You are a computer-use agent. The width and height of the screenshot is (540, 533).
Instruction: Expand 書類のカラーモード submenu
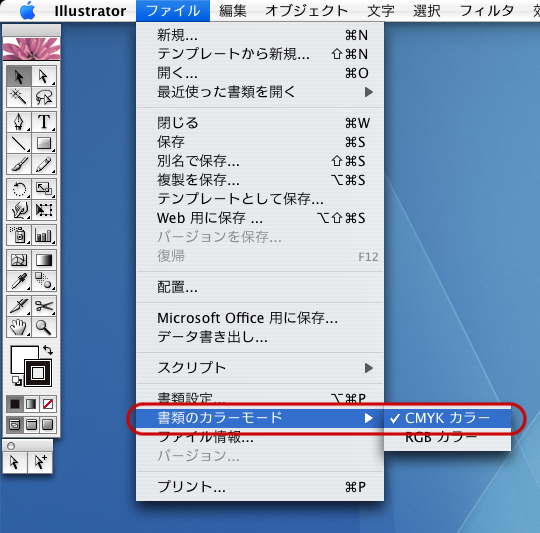tap(260, 418)
